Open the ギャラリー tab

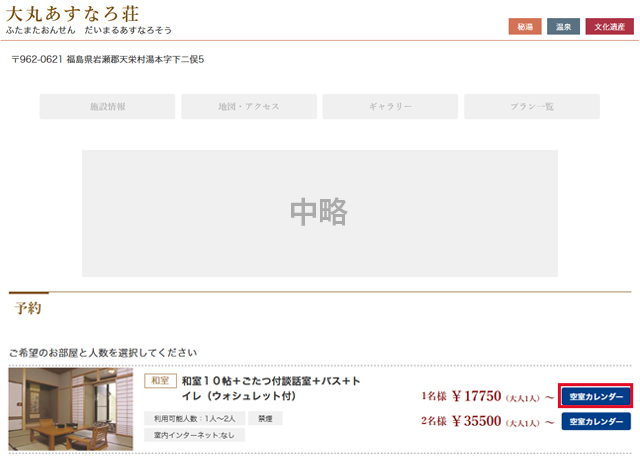(x=390, y=107)
